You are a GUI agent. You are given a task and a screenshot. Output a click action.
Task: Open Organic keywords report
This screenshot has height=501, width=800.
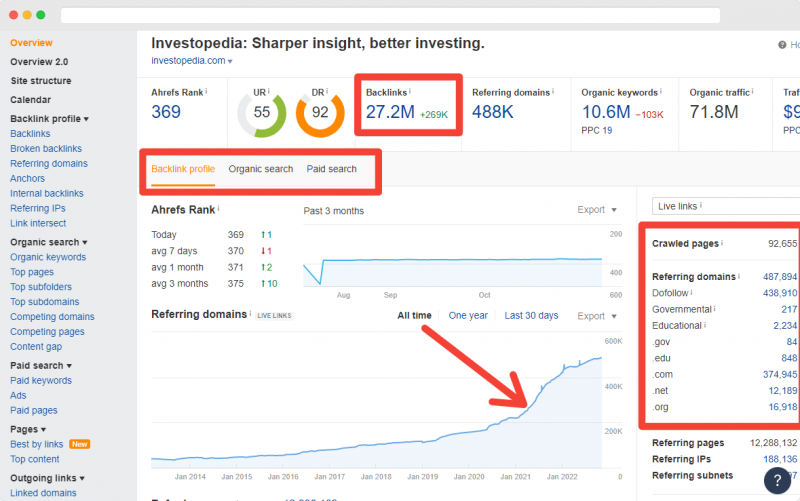click(x=48, y=257)
